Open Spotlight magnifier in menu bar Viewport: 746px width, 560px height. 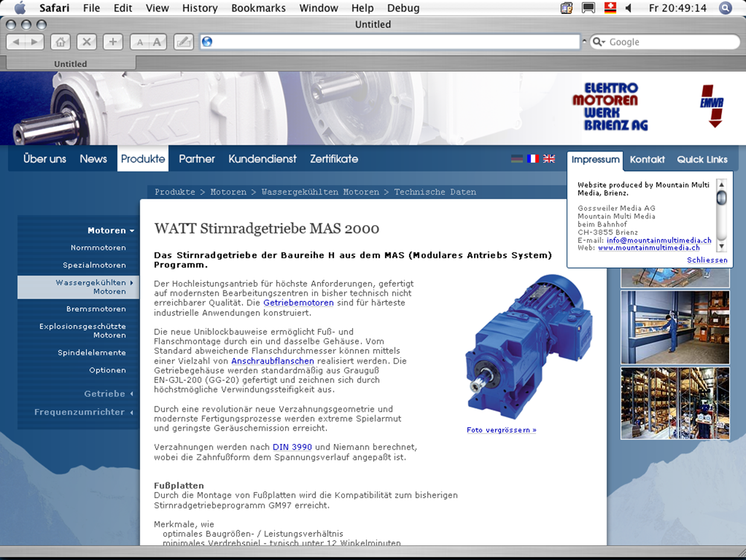[x=725, y=8]
